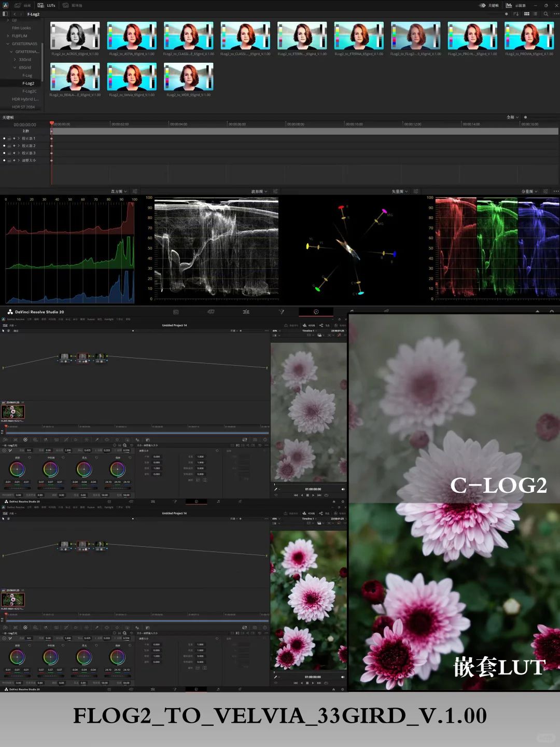560x747 pixels.
Task: Go back using LUT browser back arrow
Action: click(x=15, y=14)
